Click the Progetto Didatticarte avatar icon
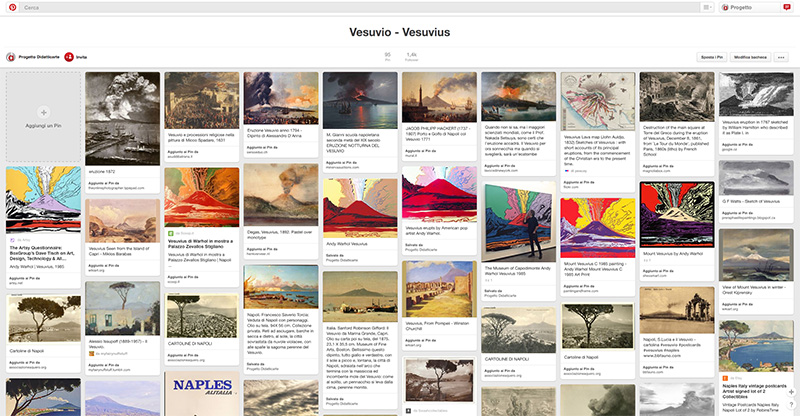The height and width of the screenshot is (416, 800). [x=11, y=57]
